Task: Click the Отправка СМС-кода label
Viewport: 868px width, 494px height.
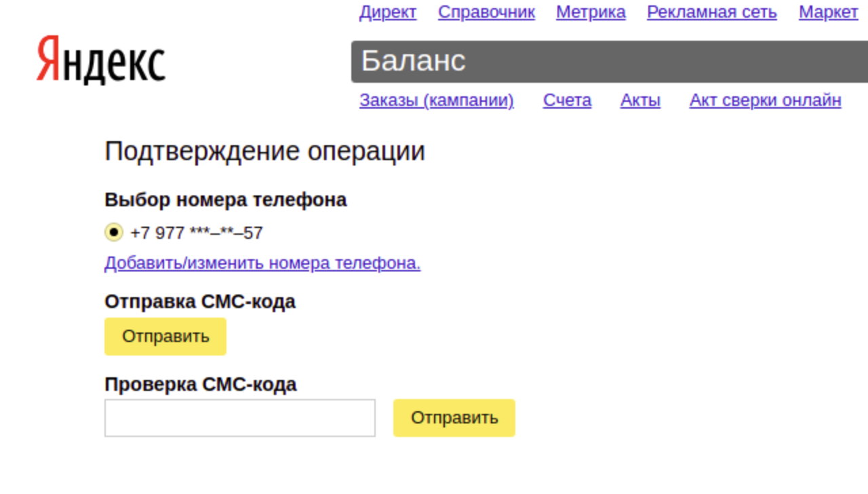Action: pyautogui.click(x=200, y=302)
